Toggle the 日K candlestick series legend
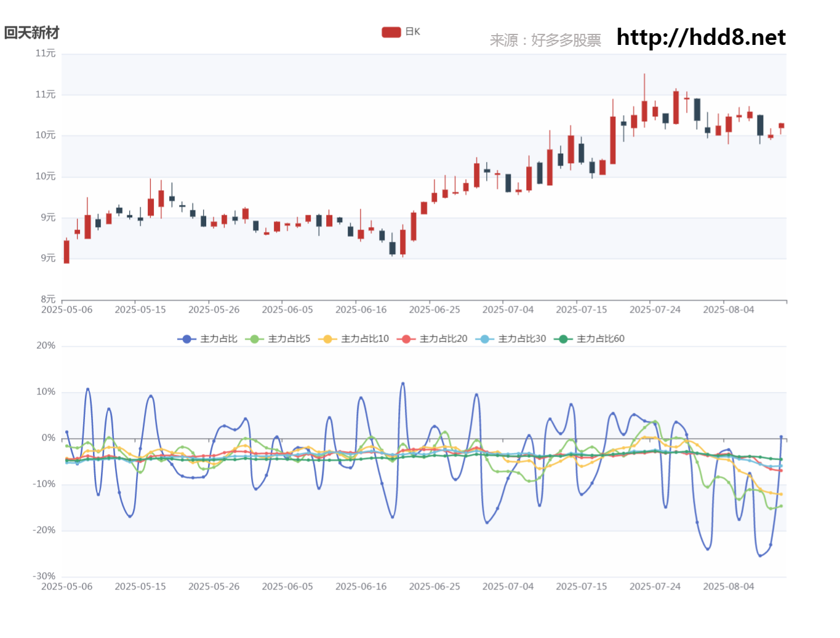 [401, 32]
